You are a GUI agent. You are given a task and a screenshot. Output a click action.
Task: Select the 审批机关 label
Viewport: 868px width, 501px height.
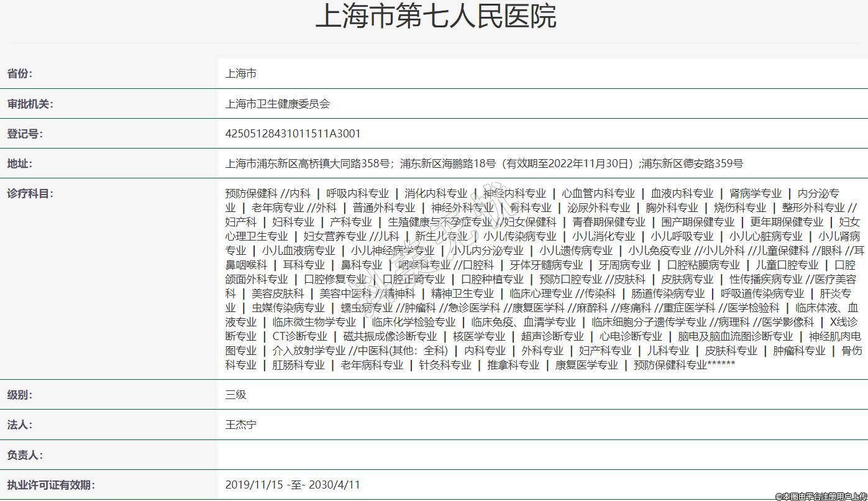tap(30, 104)
